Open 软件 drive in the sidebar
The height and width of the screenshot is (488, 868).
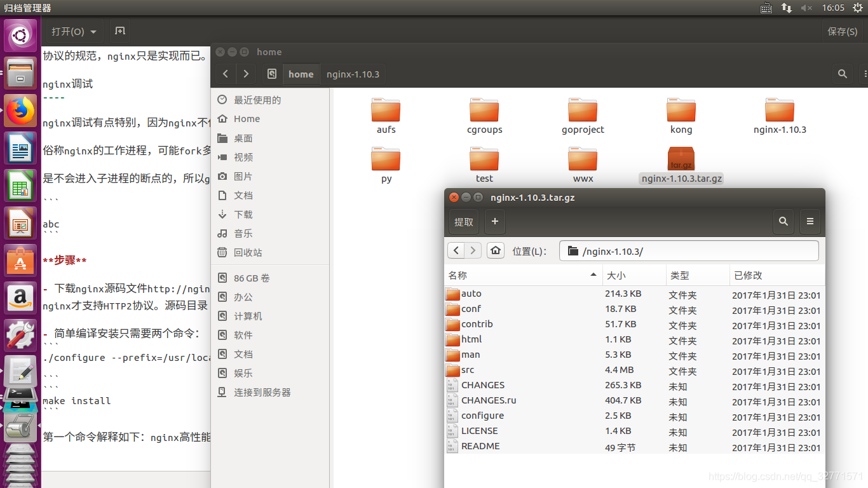pos(243,335)
